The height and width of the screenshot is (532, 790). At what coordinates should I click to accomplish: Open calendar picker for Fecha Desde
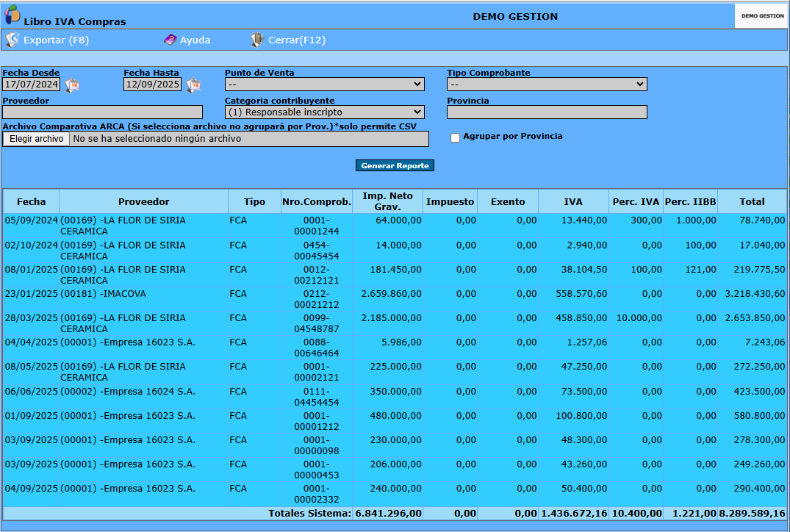[x=72, y=85]
